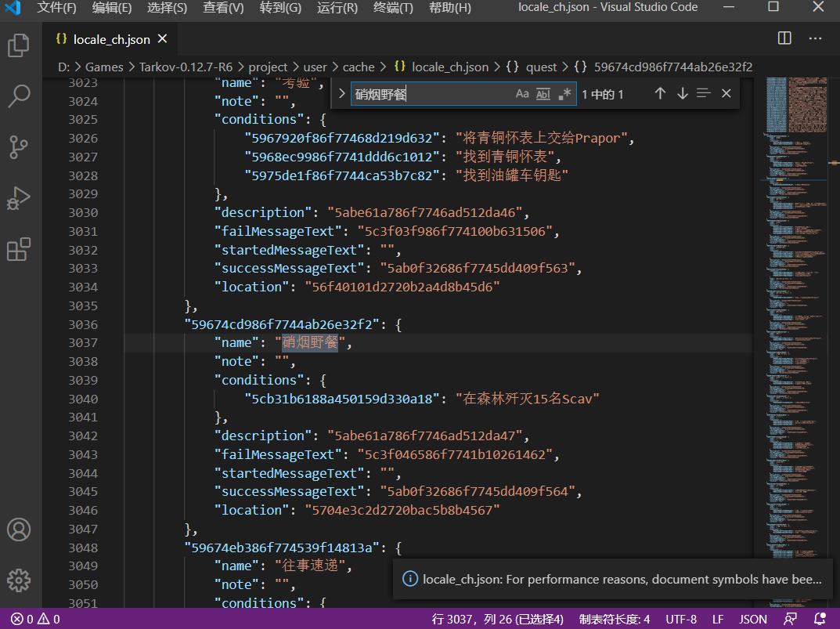Go to next find match

pos(682,94)
